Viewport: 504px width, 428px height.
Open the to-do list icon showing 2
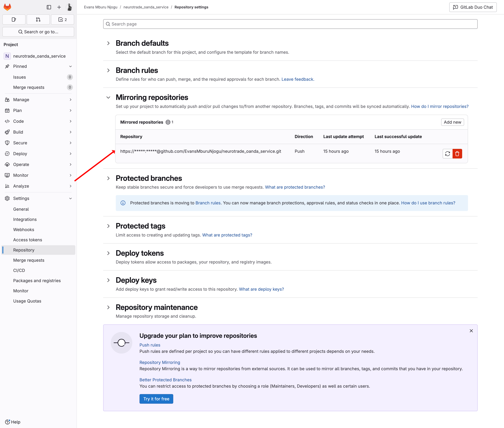point(63,20)
